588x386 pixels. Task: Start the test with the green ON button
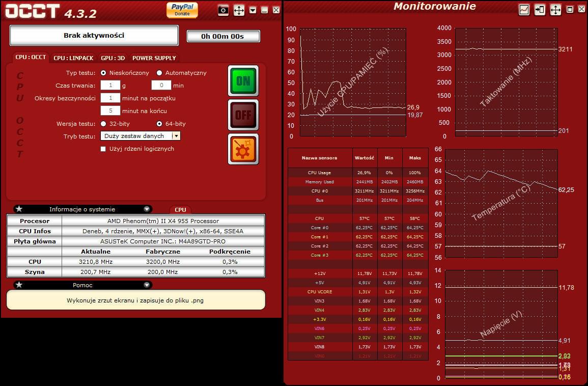pyautogui.click(x=243, y=80)
